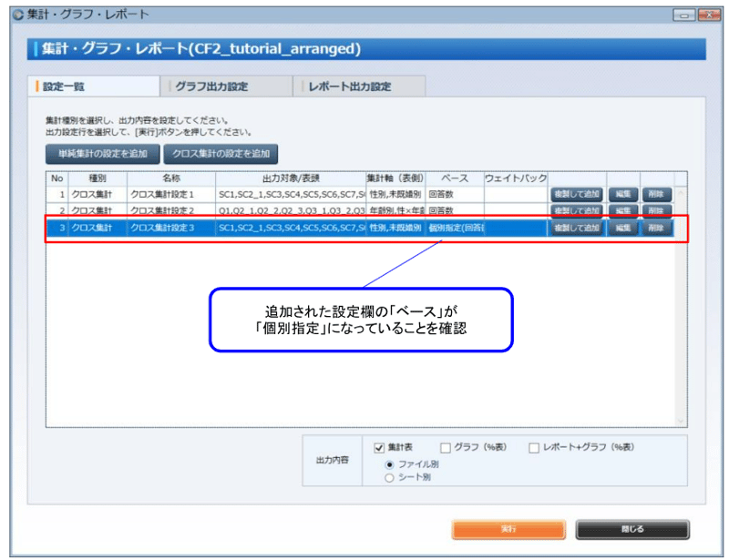Check the レポート+グラフ（%表） option

click(x=533, y=448)
